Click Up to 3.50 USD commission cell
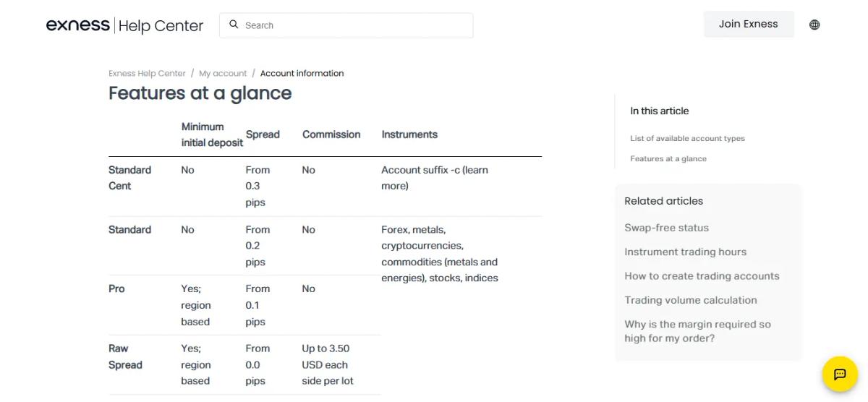 click(328, 364)
